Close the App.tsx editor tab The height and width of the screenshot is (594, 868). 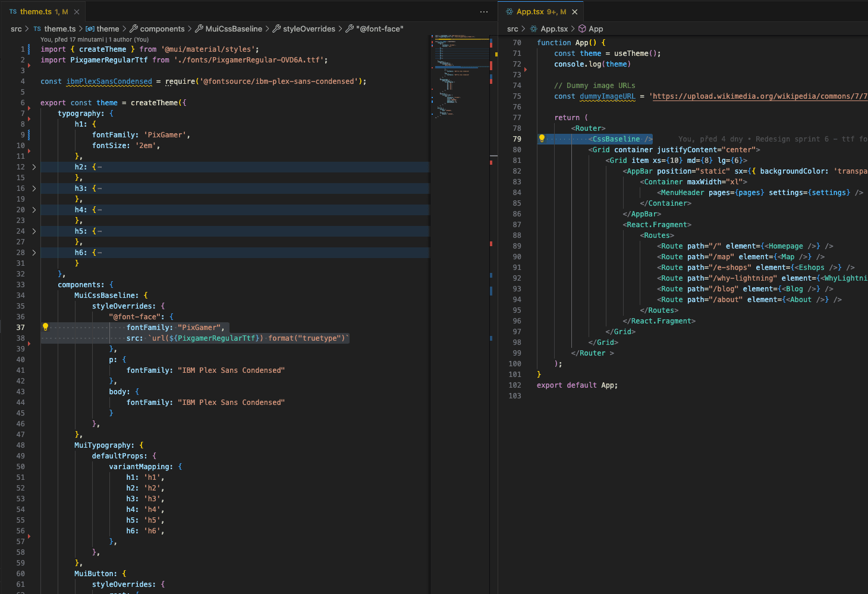tap(575, 12)
